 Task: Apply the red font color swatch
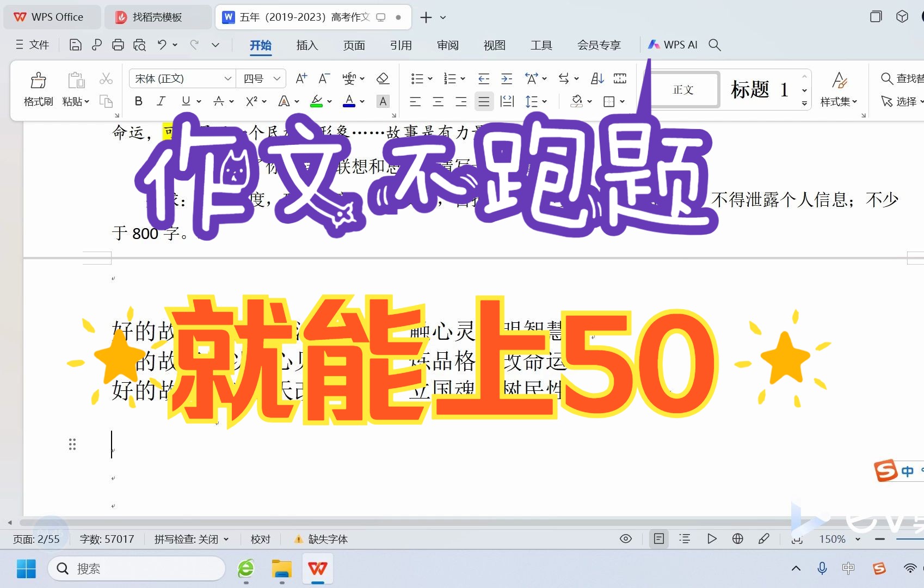click(x=349, y=101)
